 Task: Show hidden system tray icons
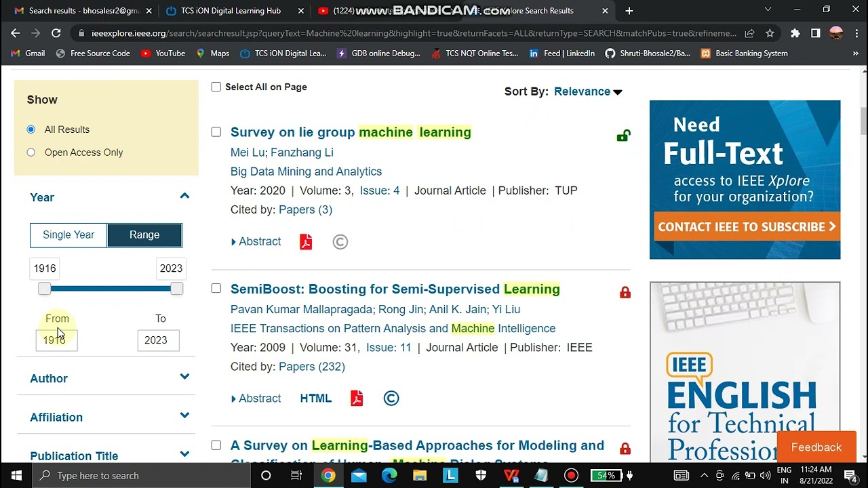pyautogui.click(x=703, y=476)
